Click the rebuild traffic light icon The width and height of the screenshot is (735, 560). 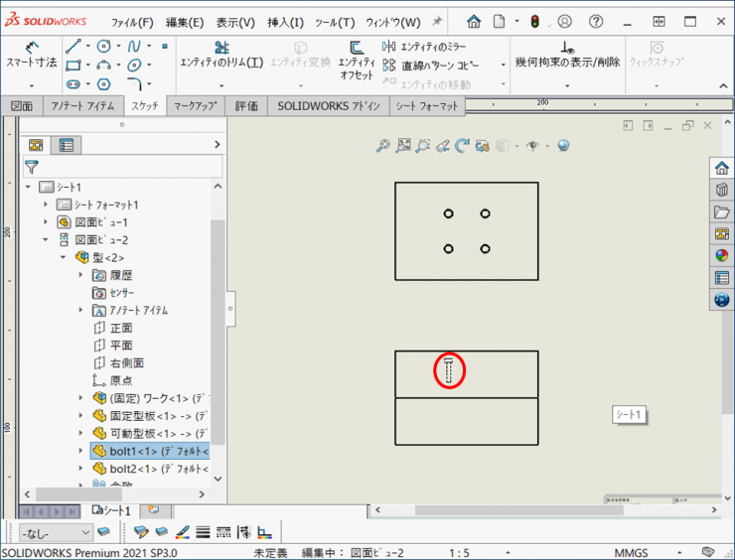coord(534,22)
